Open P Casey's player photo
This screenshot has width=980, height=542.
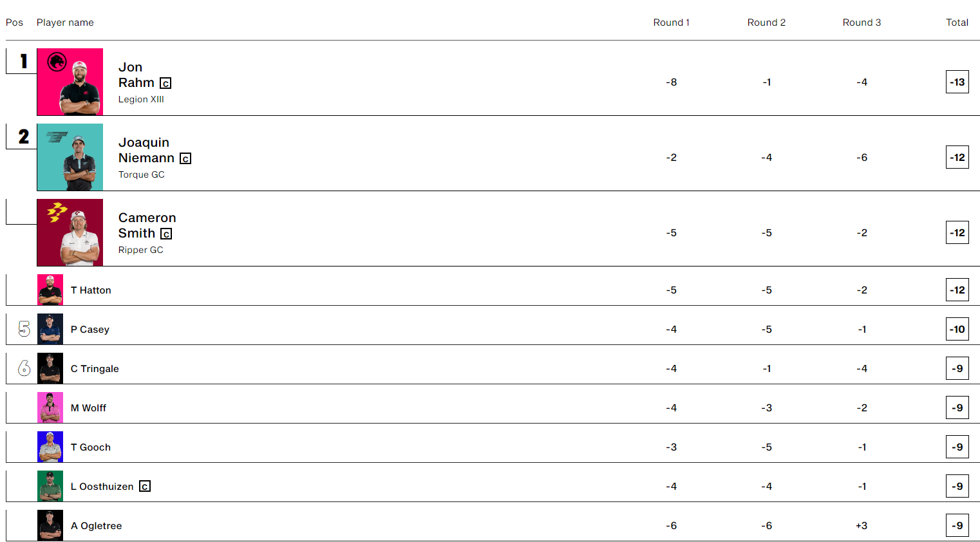tap(50, 329)
